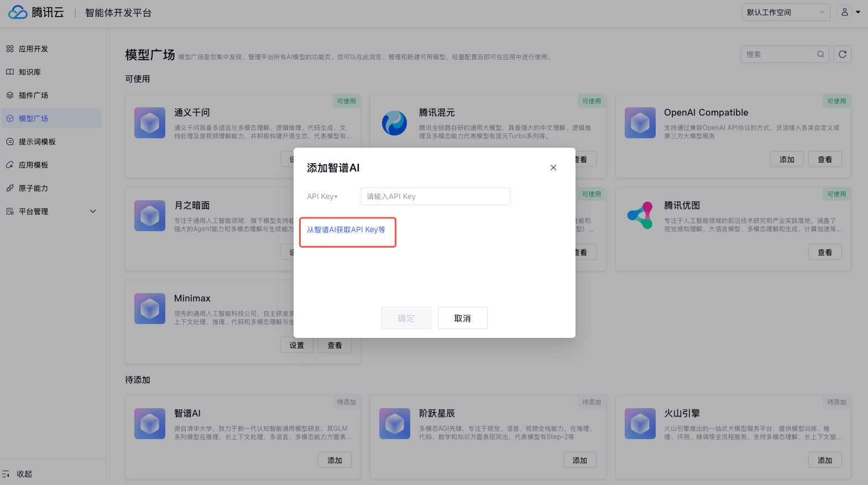Image resolution: width=868 pixels, height=485 pixels.
Task: Click the 月之暗面 model logo
Action: pyautogui.click(x=150, y=216)
